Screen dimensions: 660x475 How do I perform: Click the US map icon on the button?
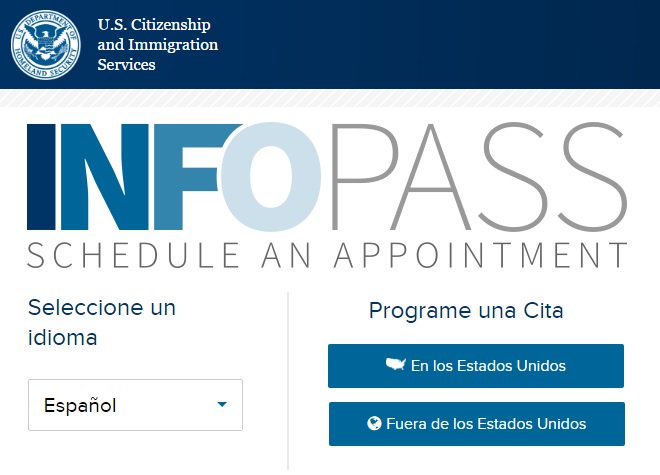click(396, 364)
